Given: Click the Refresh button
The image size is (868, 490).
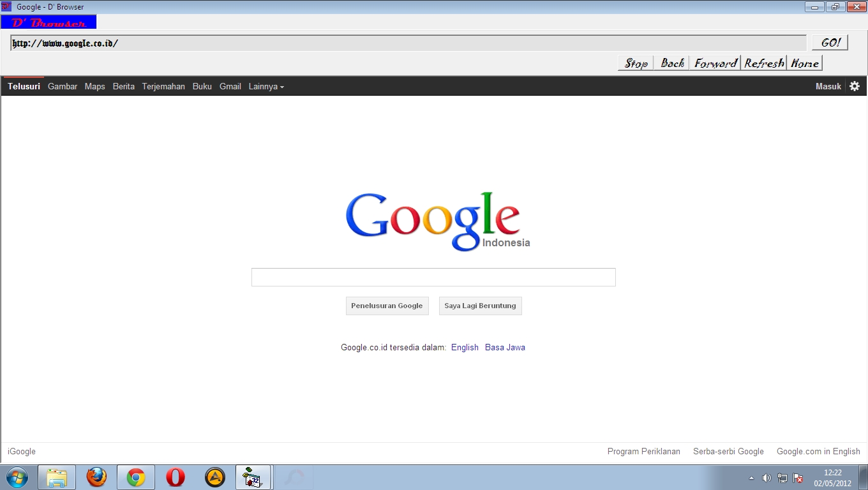Looking at the screenshot, I should pos(764,63).
